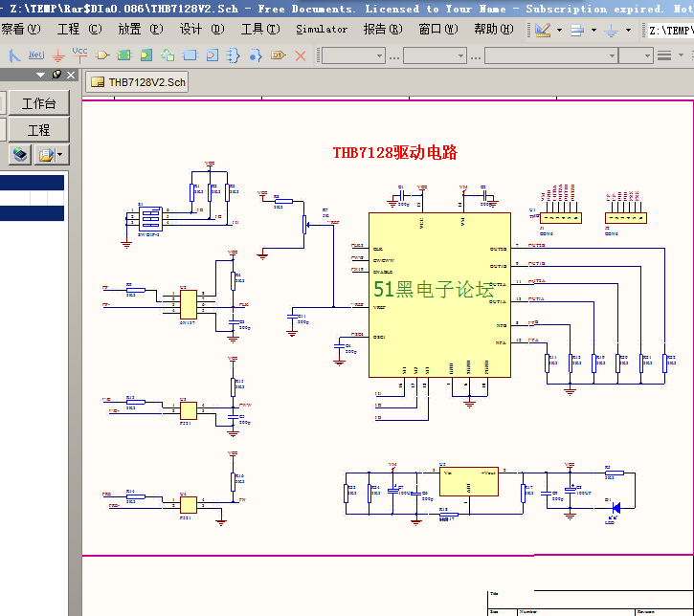Expand the line style dropdown arrow

[682, 55]
